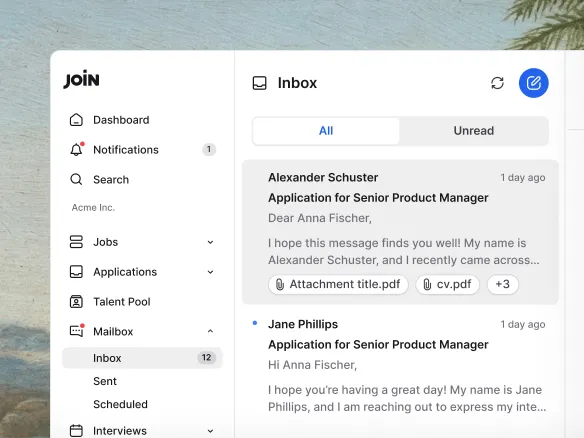
Task: Click '1 day ago' on Alexander Schuster email
Action: [x=523, y=178]
